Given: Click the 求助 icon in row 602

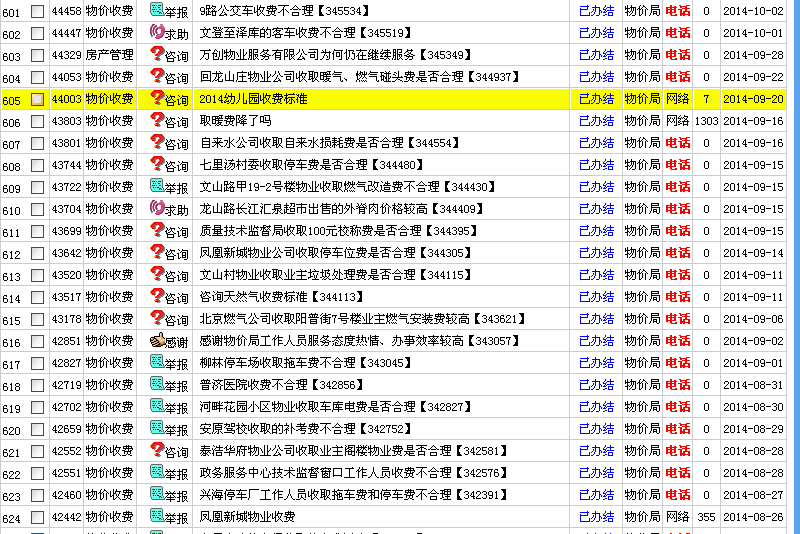Looking at the screenshot, I should (x=157, y=32).
